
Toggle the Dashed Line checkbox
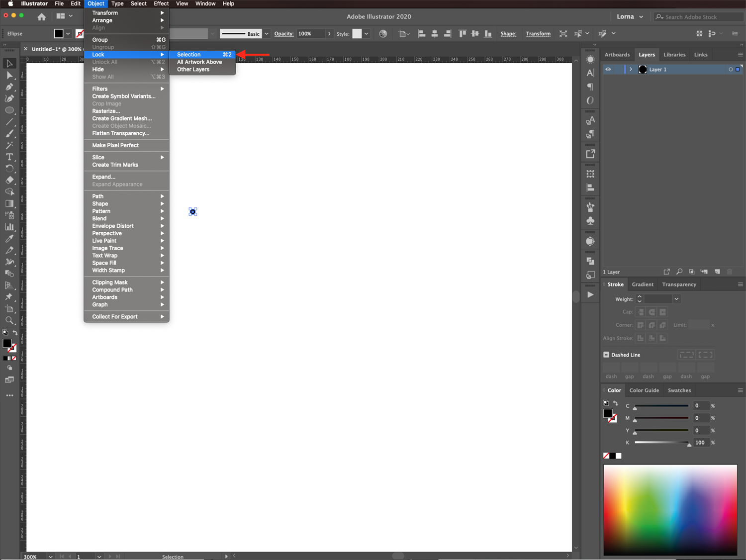click(x=606, y=355)
